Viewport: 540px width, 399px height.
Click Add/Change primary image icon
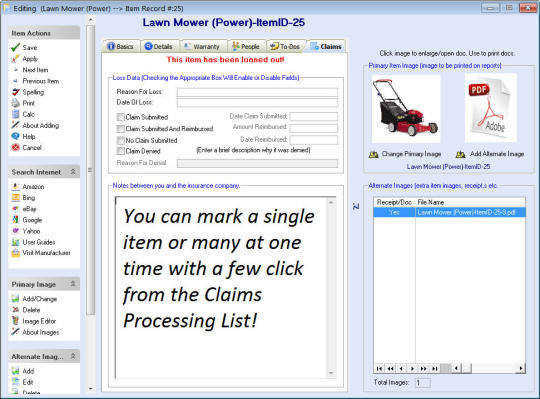15,298
